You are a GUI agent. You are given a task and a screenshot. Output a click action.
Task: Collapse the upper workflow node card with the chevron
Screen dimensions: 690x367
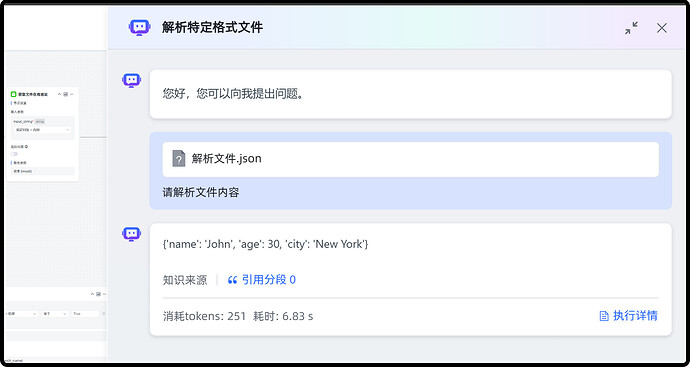pos(59,94)
